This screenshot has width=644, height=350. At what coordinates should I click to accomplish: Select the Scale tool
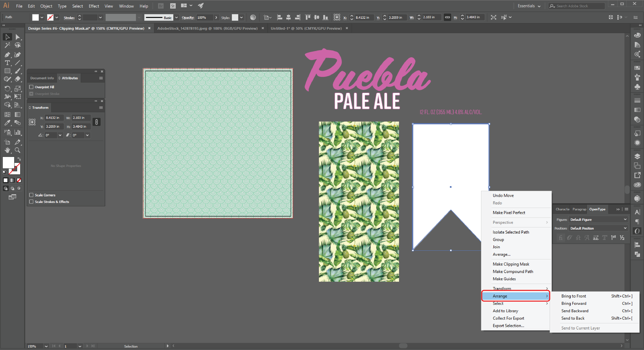point(17,88)
